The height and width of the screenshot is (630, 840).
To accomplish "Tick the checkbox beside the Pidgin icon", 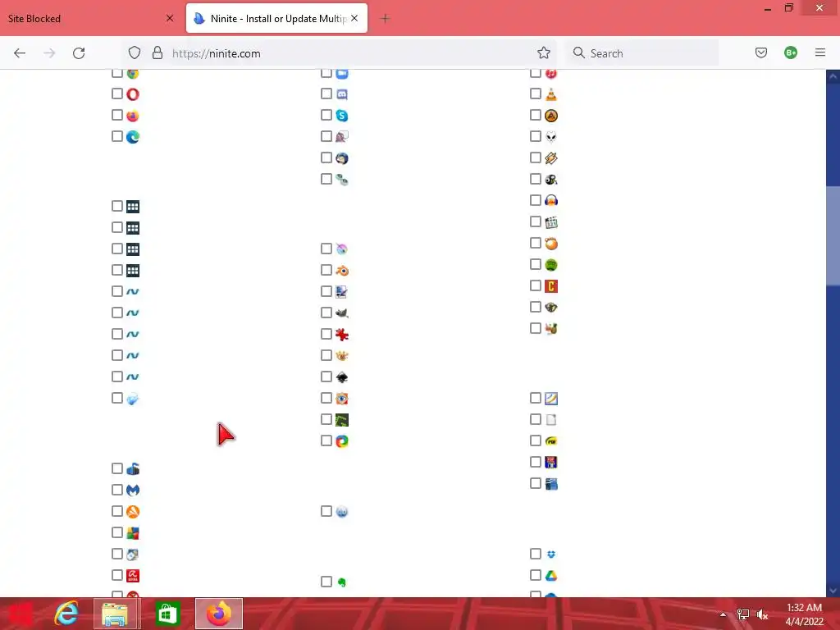I will (326, 137).
